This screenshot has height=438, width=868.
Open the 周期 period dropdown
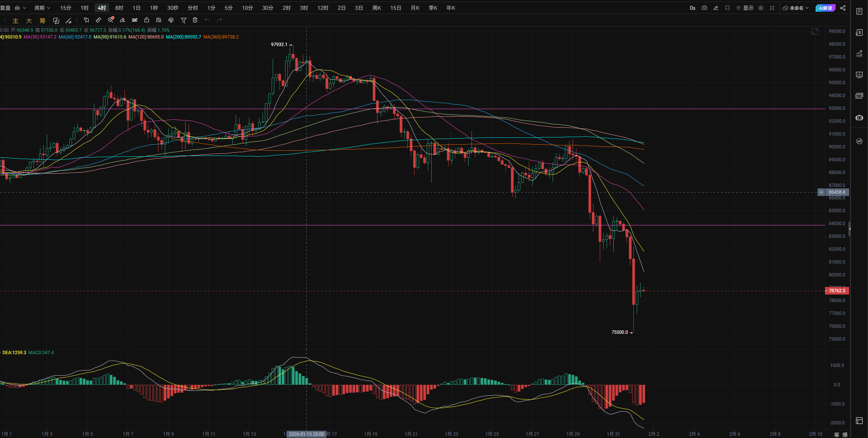[42, 8]
